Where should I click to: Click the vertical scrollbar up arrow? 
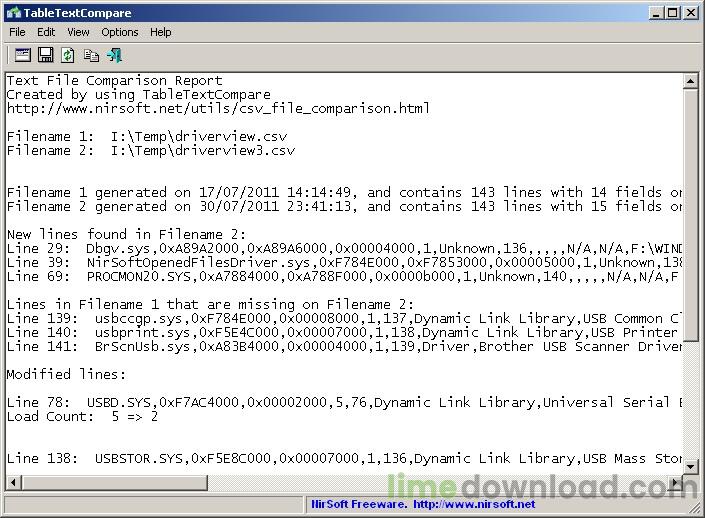[690, 81]
